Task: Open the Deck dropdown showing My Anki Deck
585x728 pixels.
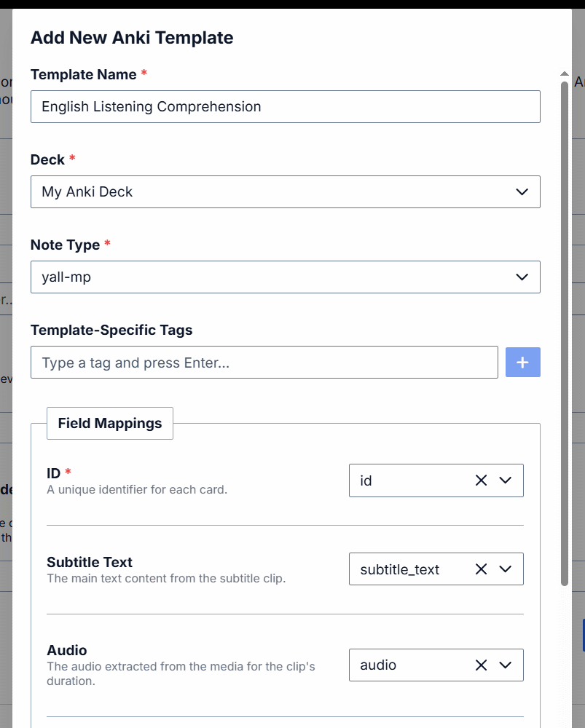Action: tap(285, 192)
